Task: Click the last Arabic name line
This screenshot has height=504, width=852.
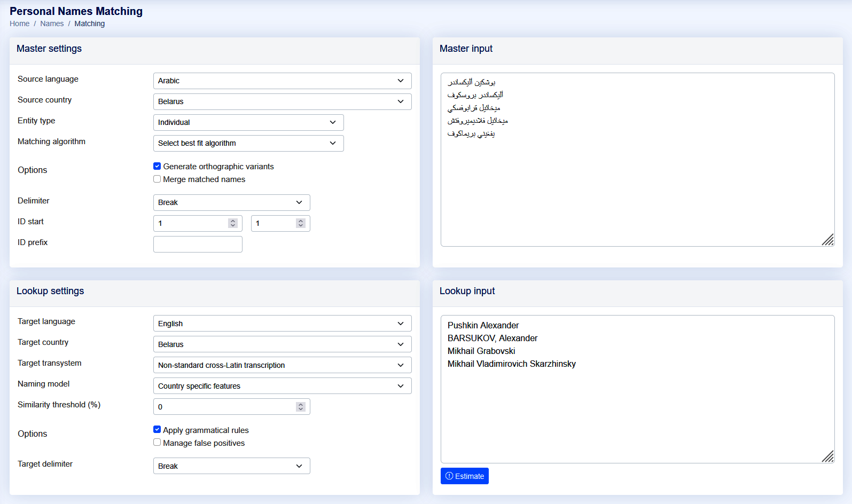Action: tap(471, 133)
